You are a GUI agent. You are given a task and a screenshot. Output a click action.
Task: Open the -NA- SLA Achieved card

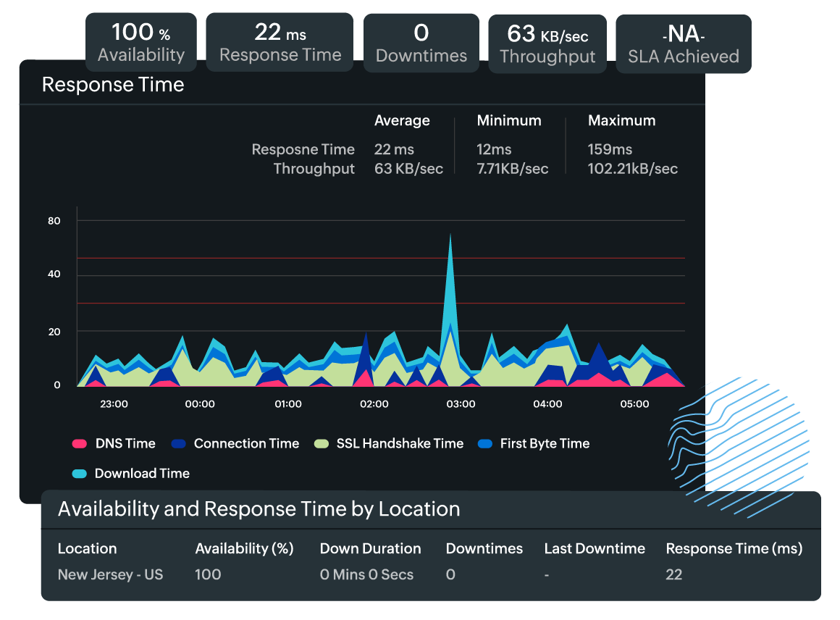point(683,44)
